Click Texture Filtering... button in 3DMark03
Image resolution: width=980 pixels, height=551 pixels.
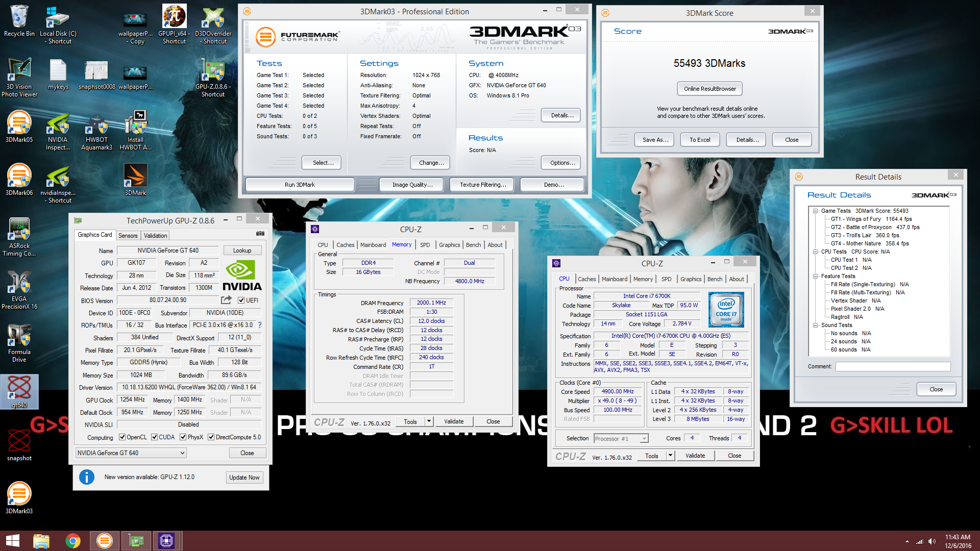click(x=483, y=185)
